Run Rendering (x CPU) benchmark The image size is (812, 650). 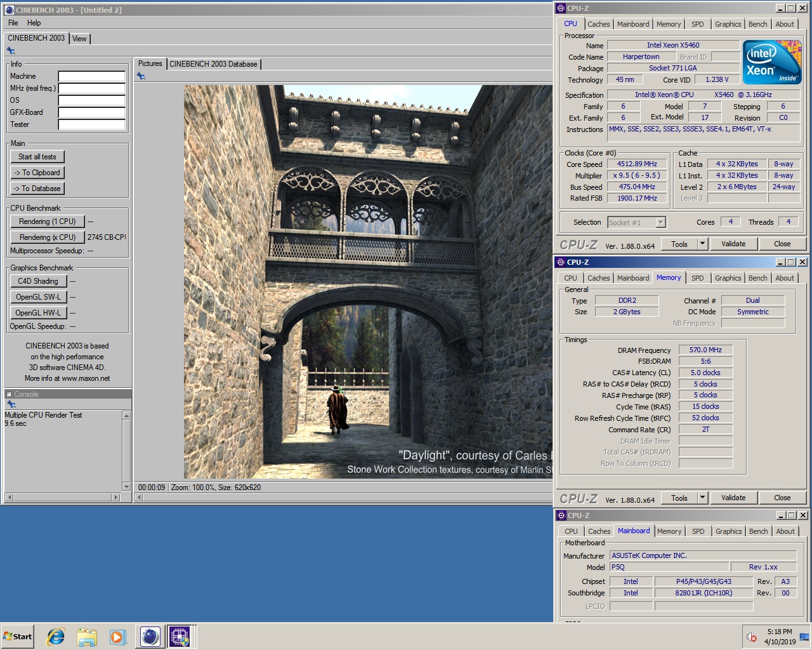click(x=48, y=237)
